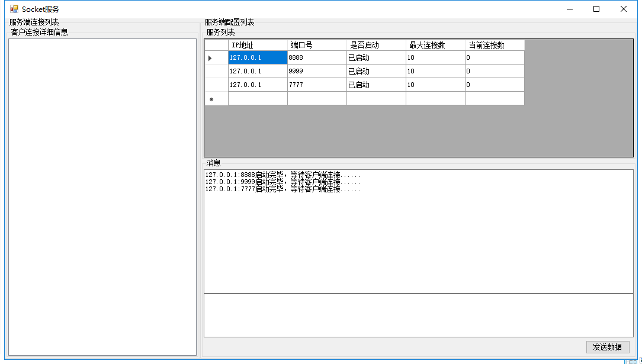Select the 9999 port cell
Image resolution: width=642 pixels, height=364 pixels.
(x=317, y=71)
